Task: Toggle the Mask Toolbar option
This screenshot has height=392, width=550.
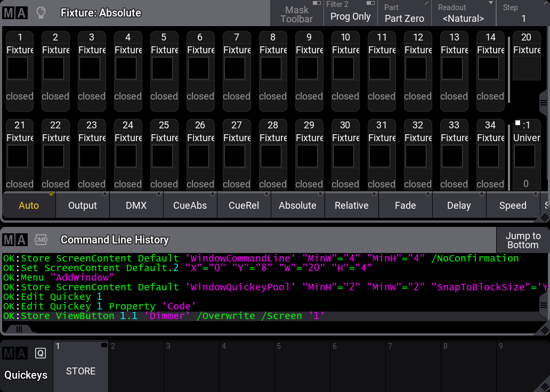Action: [x=297, y=14]
